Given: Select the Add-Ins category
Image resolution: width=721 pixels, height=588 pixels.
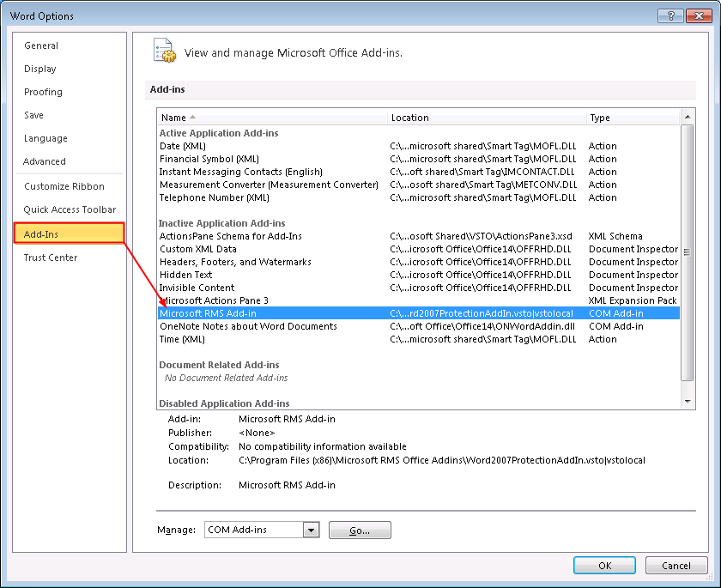Looking at the screenshot, I should tap(69, 233).
